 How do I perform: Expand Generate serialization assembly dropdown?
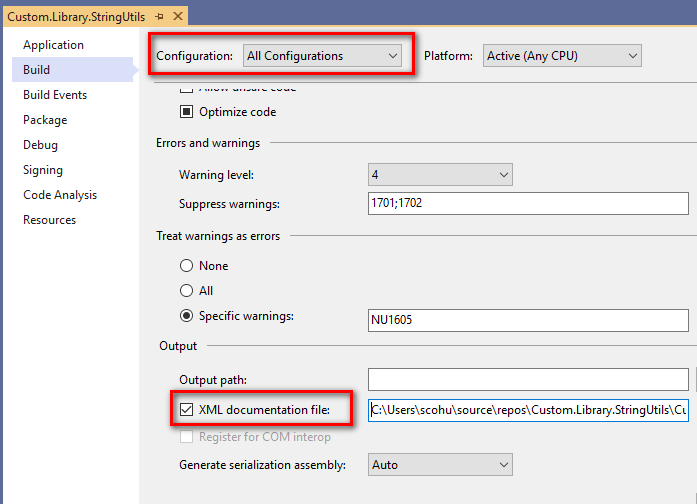click(440, 465)
